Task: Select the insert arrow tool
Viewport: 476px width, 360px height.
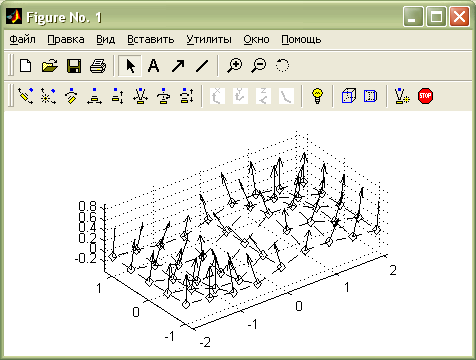Action: pyautogui.click(x=178, y=65)
